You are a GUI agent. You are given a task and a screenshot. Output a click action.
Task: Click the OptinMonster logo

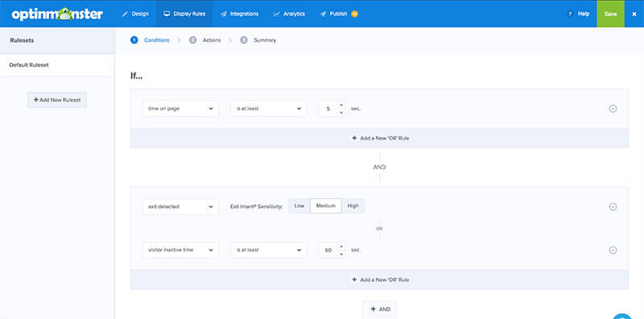point(57,14)
